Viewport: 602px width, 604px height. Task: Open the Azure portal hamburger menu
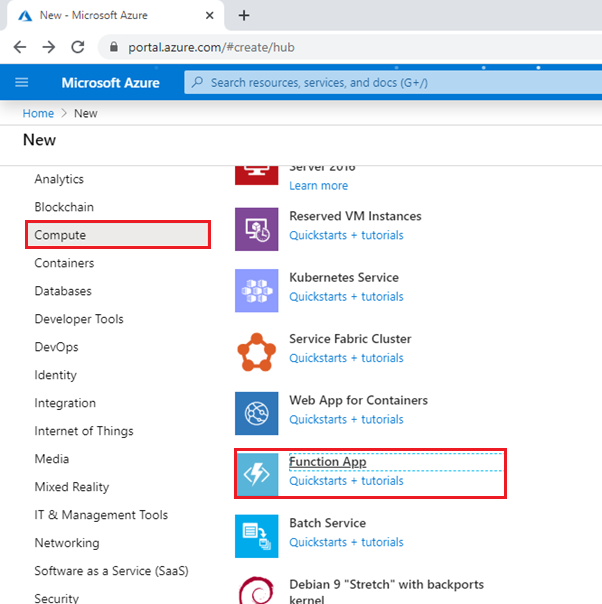click(x=22, y=82)
